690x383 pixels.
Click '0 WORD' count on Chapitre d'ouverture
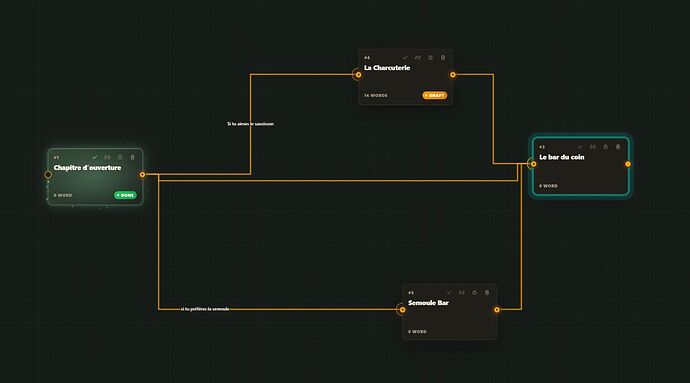coord(63,195)
